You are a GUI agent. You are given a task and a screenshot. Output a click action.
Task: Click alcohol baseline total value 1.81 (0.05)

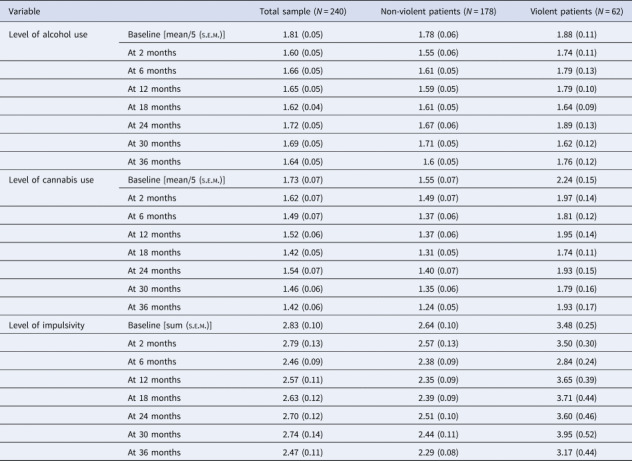[303, 35]
